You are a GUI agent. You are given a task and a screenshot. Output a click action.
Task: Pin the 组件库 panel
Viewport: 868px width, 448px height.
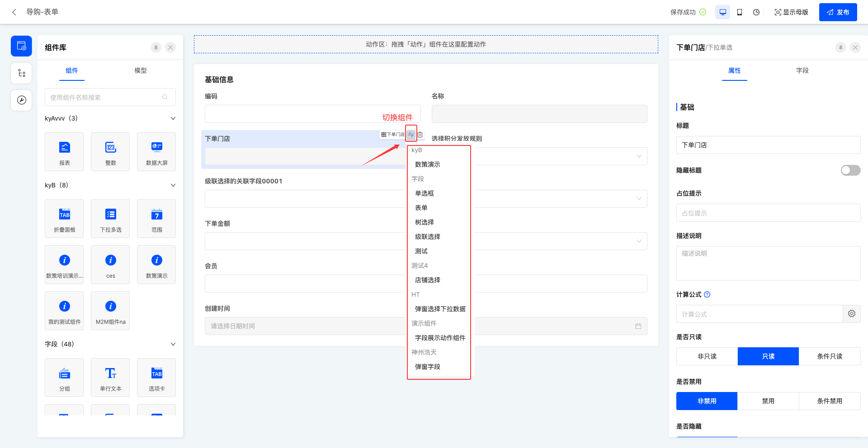point(156,47)
